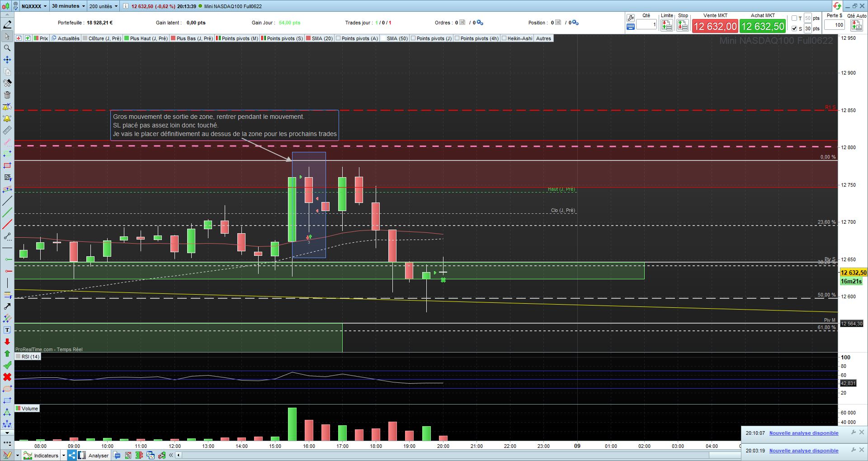Pick the green diagonal line tool
868x461 pixels.
[7, 212]
